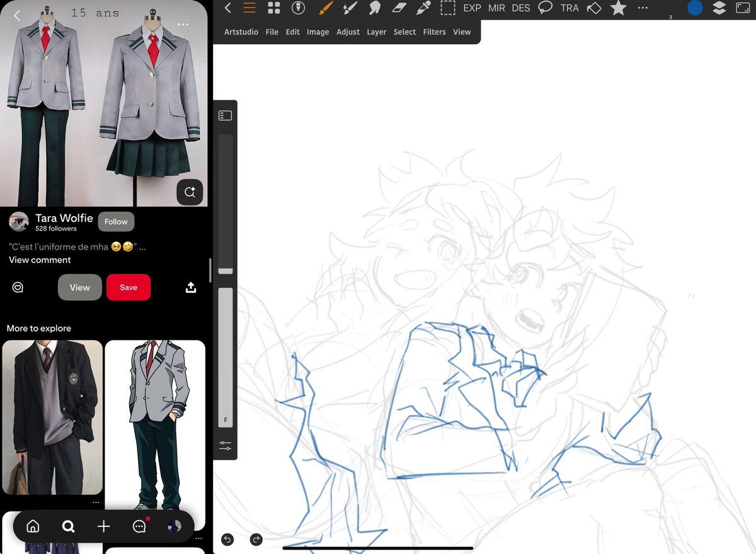Open the File menu
Image resolution: width=756 pixels, height=554 pixels.
click(x=272, y=32)
